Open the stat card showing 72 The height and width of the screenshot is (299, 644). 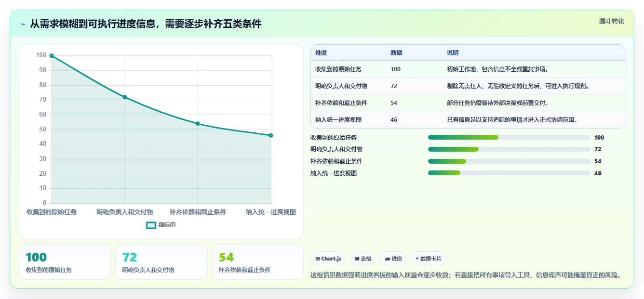tap(161, 262)
